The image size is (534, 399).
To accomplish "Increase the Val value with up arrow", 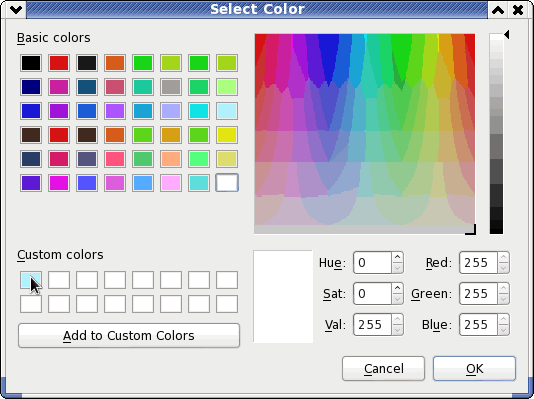I will coord(397,319).
